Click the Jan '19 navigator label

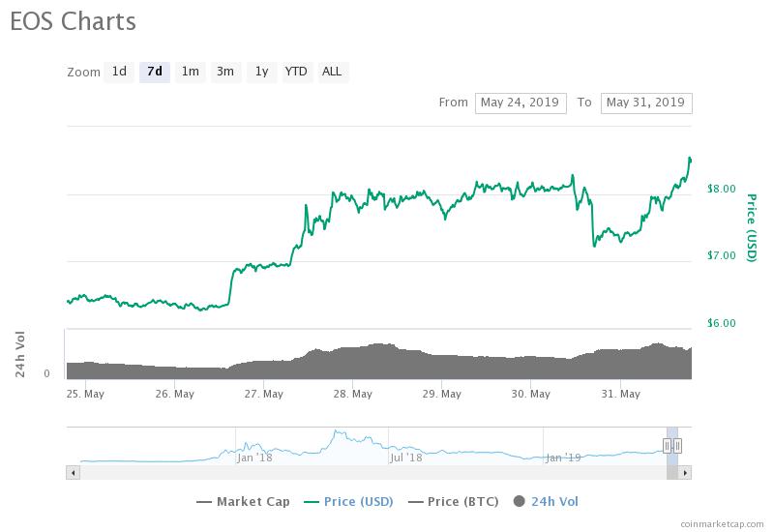pyautogui.click(x=563, y=458)
